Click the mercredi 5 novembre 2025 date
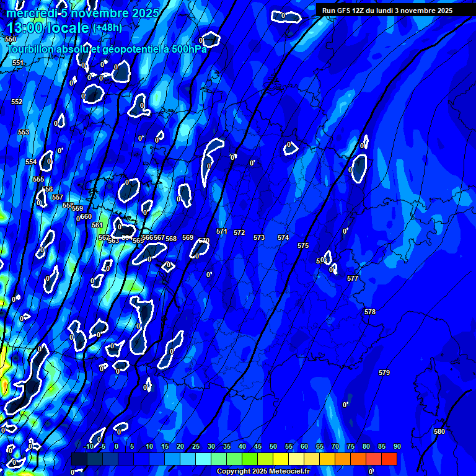476x476 pixels. pos(82,13)
